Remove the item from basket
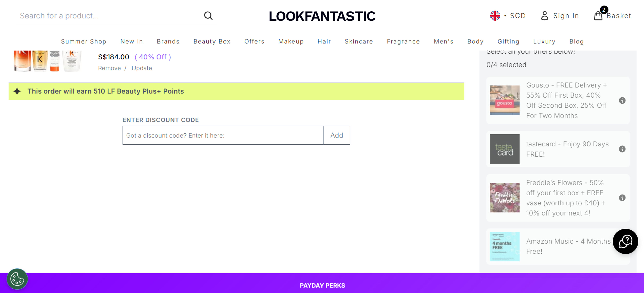The image size is (644, 293). point(109,68)
